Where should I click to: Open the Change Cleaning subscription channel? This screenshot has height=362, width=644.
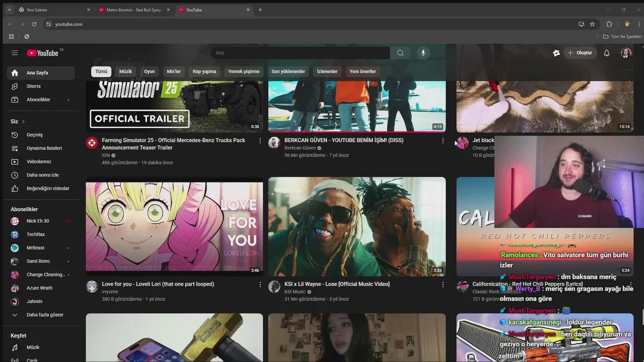[41, 275]
